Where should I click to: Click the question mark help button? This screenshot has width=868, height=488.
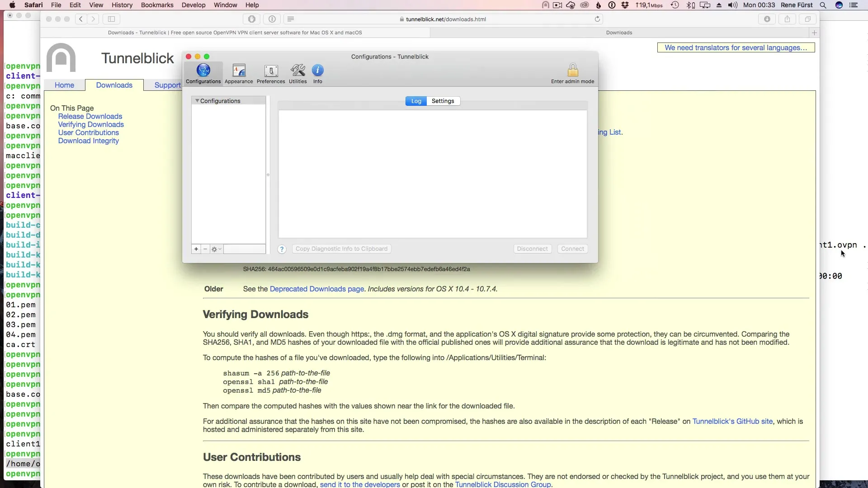282,249
